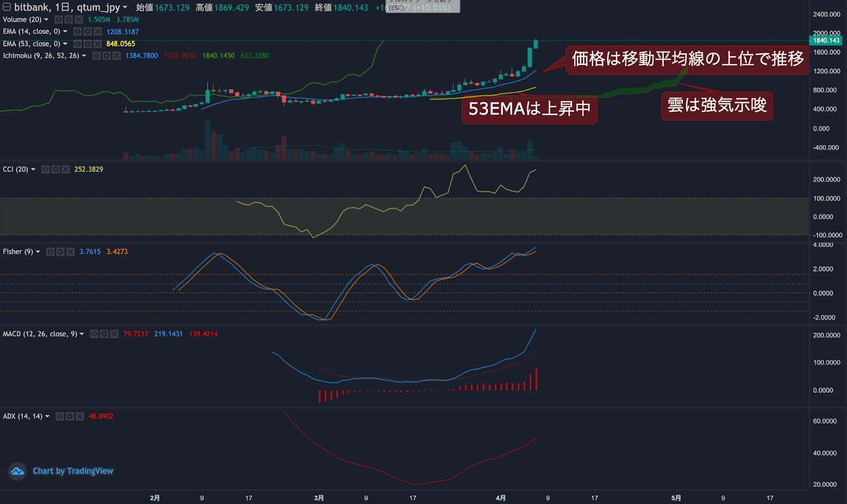Open MACD settings gear icon
This screenshot has height=504, width=847.
[x=104, y=334]
